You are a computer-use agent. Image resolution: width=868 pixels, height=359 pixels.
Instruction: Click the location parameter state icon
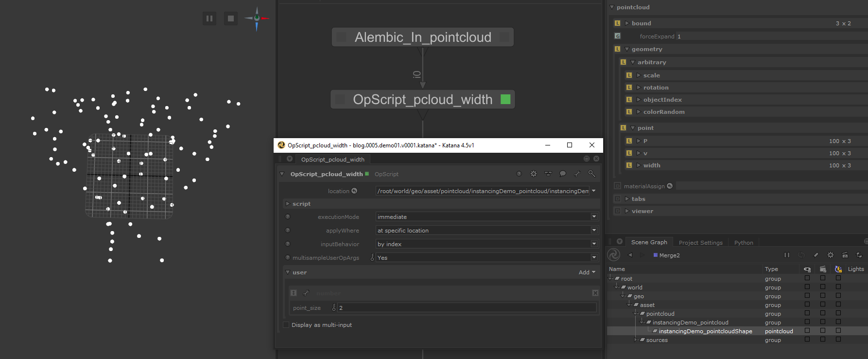tap(354, 191)
